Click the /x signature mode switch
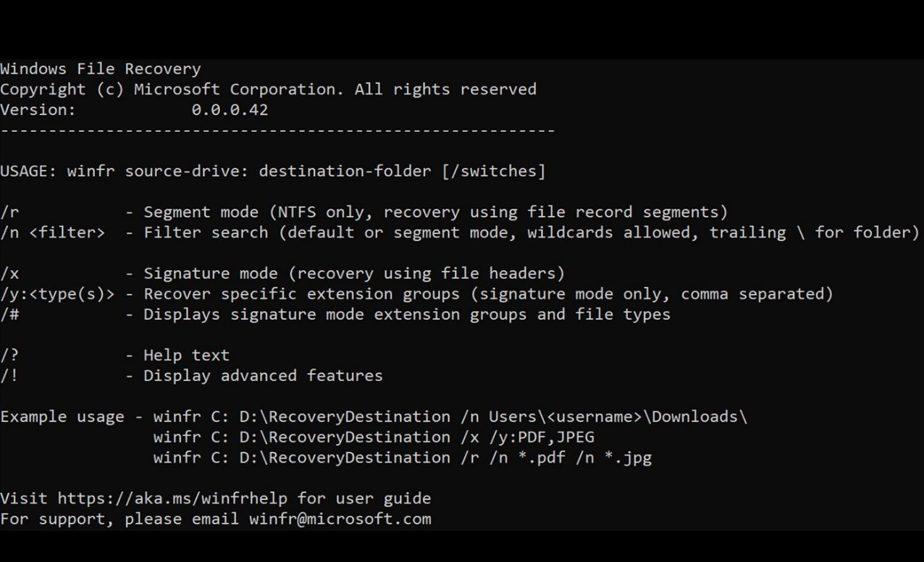 coord(9,274)
